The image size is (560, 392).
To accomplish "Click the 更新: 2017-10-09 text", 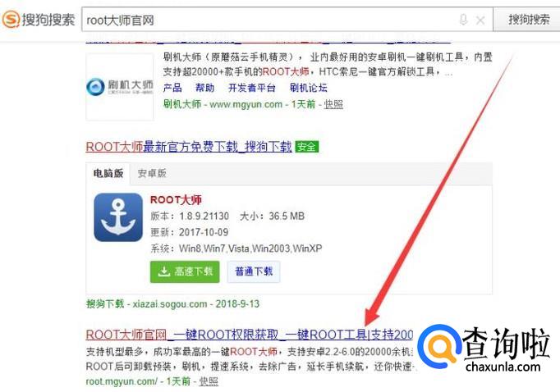I will point(190,233).
